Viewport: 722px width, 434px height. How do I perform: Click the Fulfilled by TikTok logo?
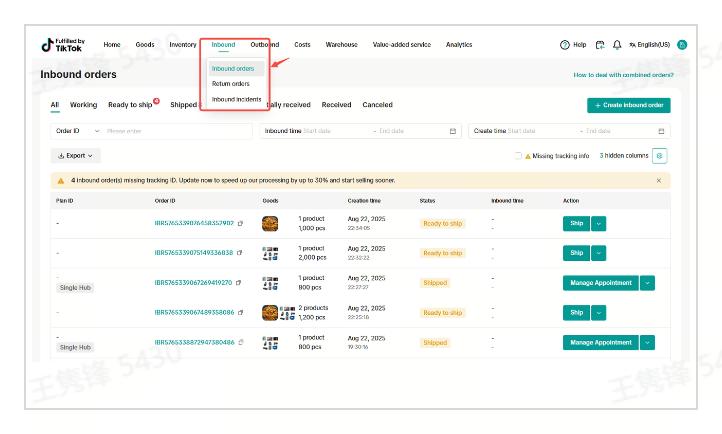[63, 45]
